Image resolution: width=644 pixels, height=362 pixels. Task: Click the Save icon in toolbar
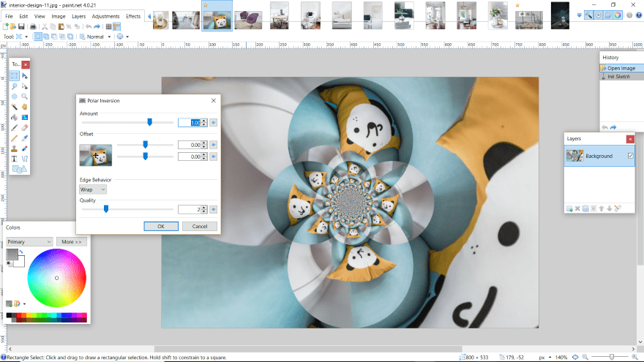pyautogui.click(x=21, y=26)
